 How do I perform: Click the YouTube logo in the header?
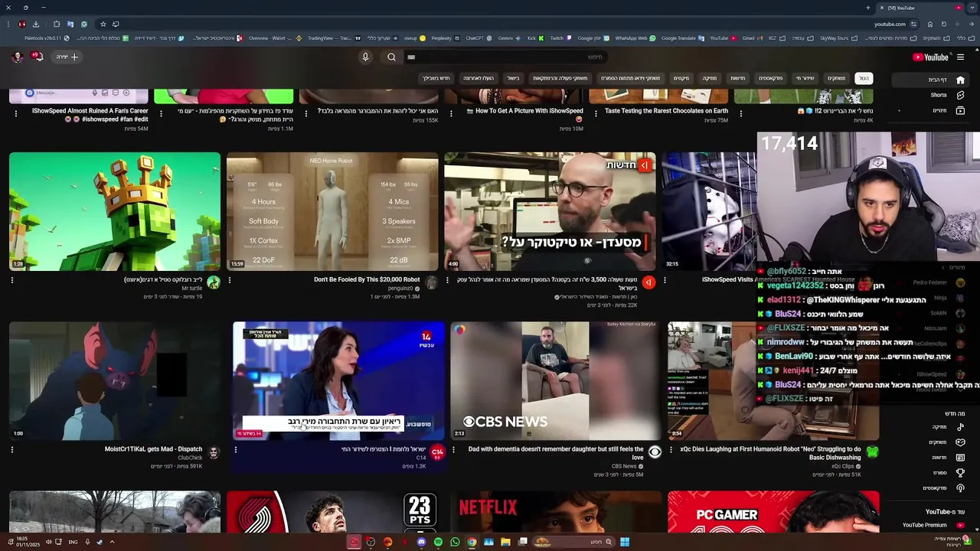(x=930, y=57)
